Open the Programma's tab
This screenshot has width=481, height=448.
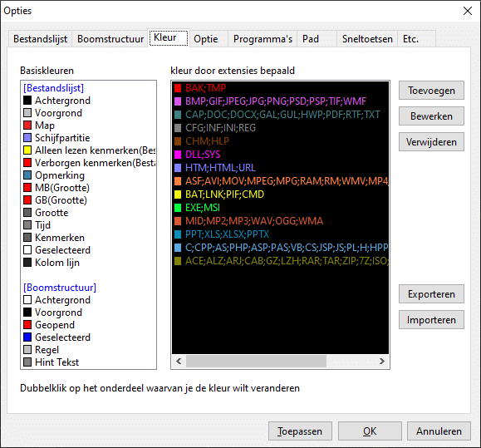coord(263,39)
